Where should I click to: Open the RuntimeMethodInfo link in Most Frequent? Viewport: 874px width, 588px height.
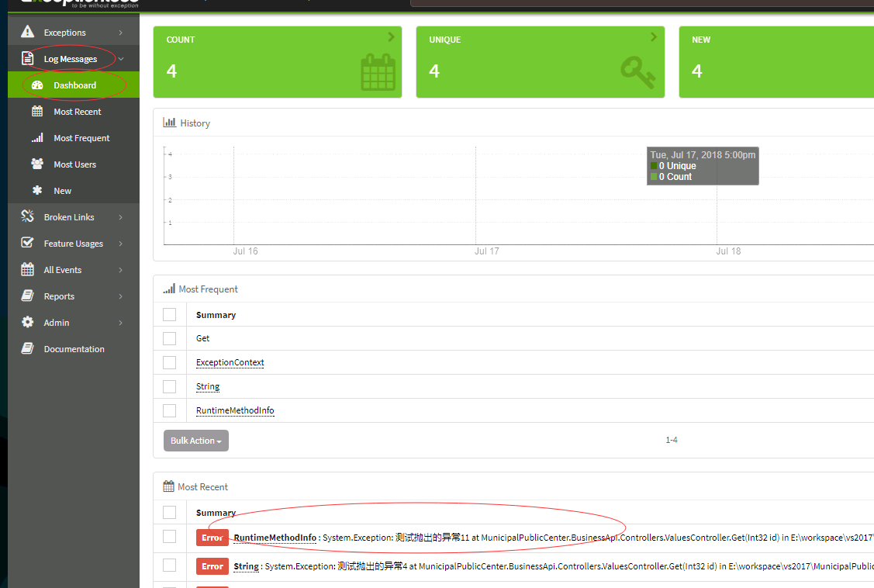pyautogui.click(x=235, y=410)
